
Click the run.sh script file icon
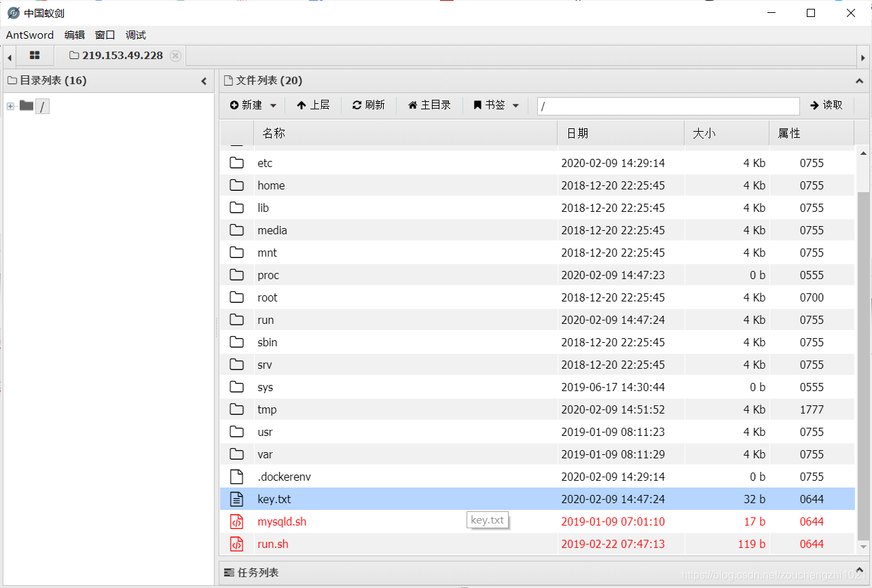point(236,544)
